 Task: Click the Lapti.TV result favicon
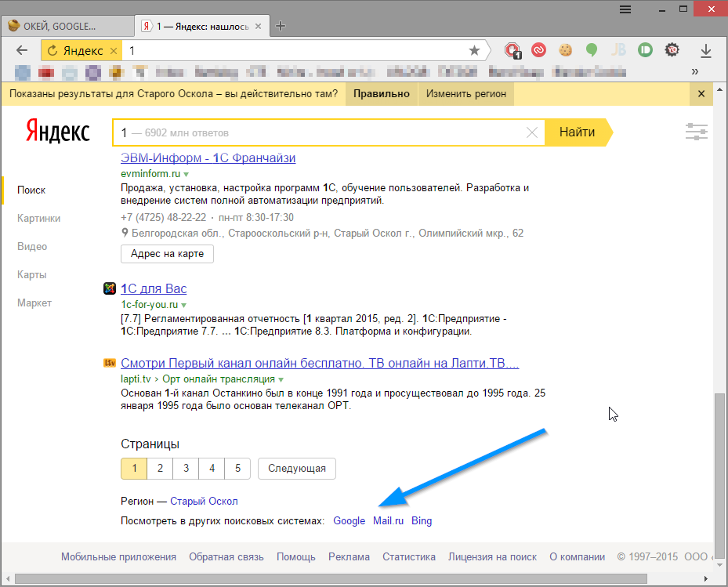point(110,363)
